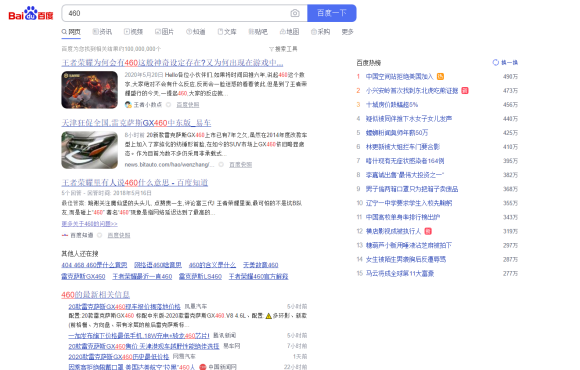The image size is (580, 370).
Task: Click the camera image-search icon
Action: [295, 13]
